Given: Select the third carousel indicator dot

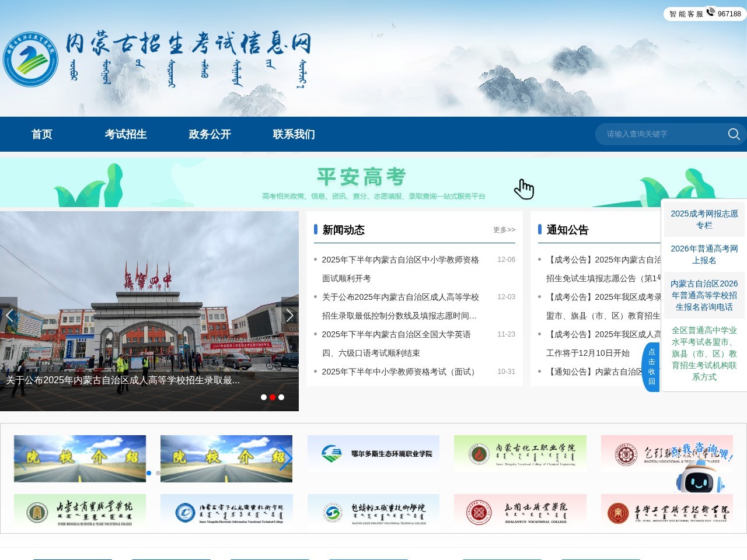Looking at the screenshot, I should [x=281, y=397].
